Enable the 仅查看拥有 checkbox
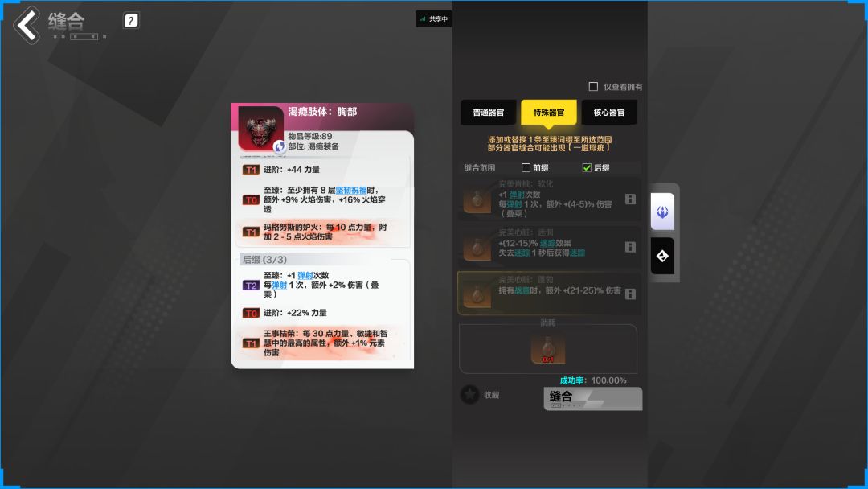Screen dimensions: 868x489 (593, 86)
